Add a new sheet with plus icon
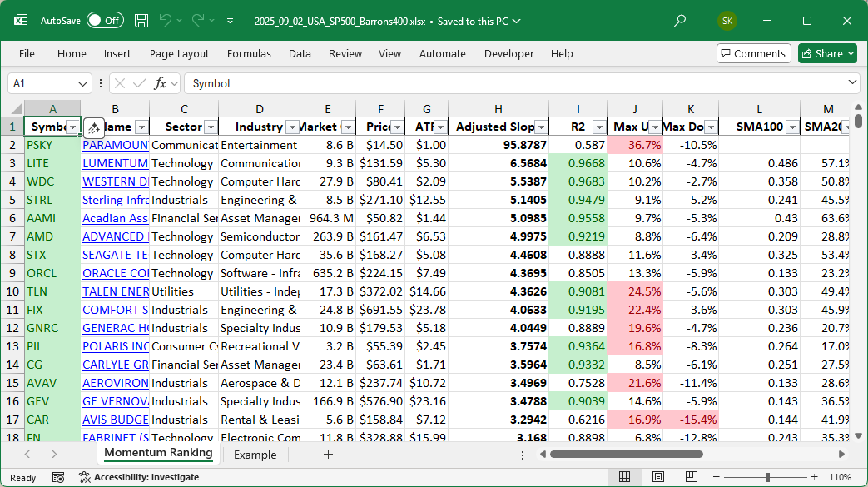The image size is (868, 487). (x=328, y=455)
